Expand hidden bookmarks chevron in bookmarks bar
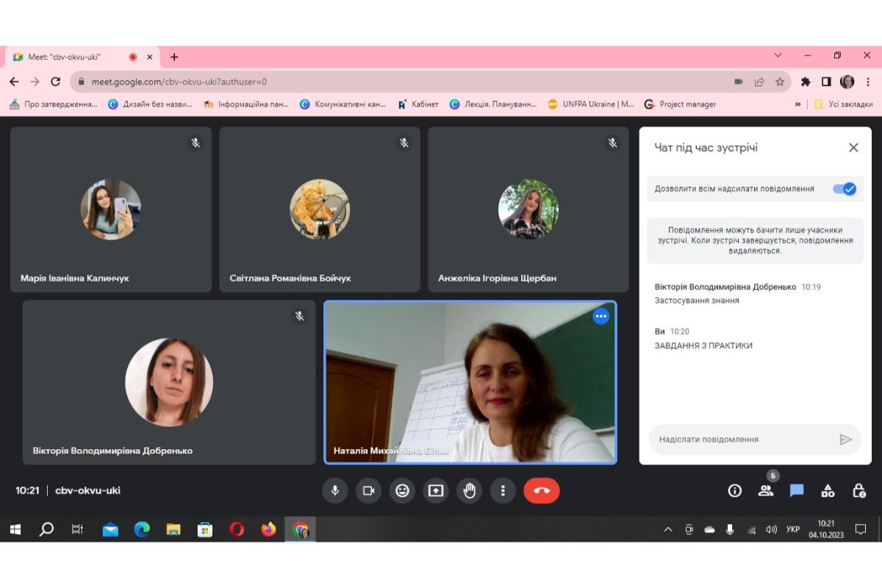 point(798,104)
